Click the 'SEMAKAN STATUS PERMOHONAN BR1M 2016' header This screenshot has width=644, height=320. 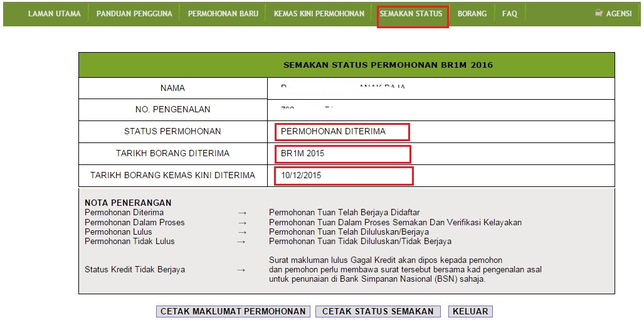point(388,65)
